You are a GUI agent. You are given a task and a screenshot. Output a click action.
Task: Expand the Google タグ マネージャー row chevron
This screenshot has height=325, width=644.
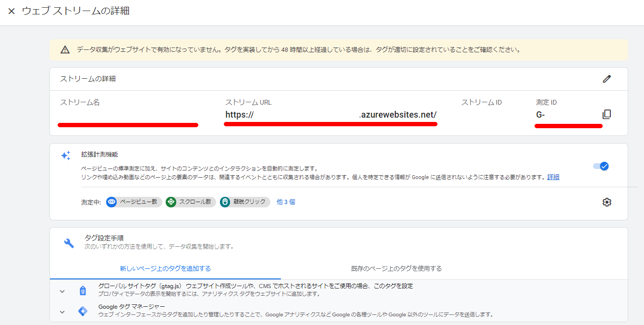[62, 312]
